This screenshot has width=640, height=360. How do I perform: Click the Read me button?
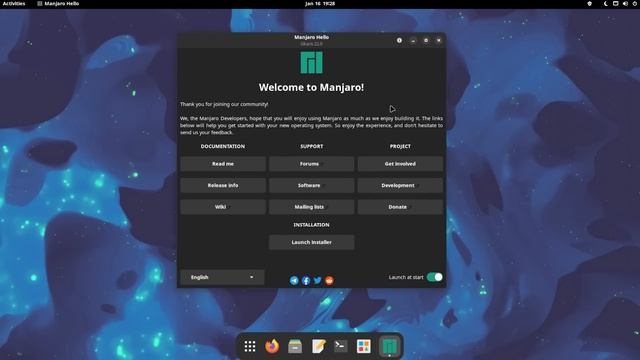pos(223,164)
